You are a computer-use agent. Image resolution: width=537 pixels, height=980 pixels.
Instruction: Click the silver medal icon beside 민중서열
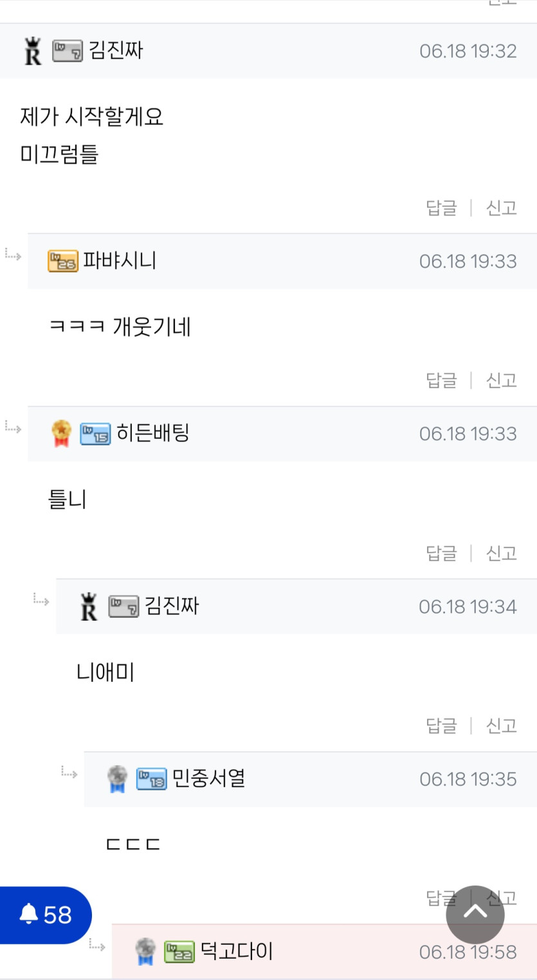coord(117,779)
